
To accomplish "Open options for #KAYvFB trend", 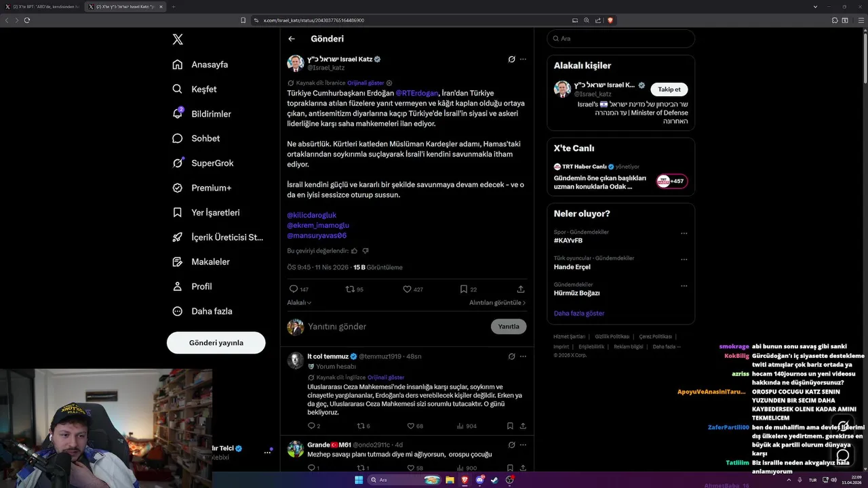I will [684, 233].
